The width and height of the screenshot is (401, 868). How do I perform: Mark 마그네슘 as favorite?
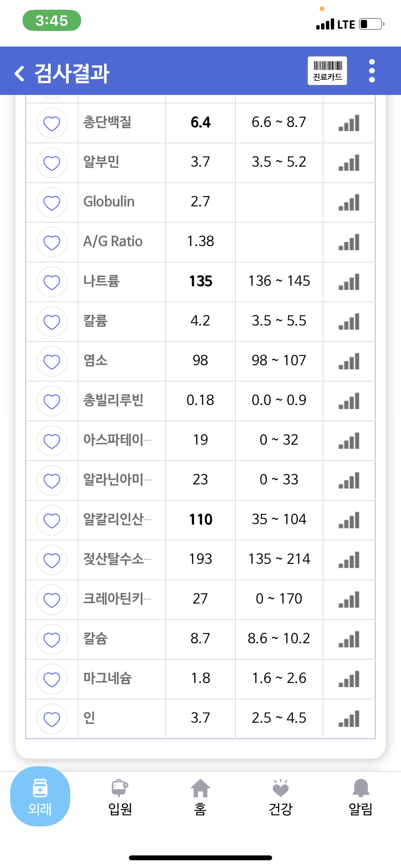click(x=52, y=679)
